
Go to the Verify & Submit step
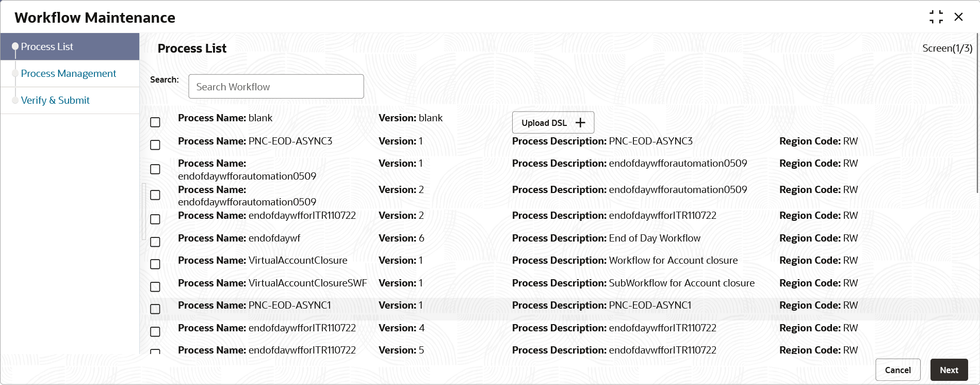click(55, 100)
